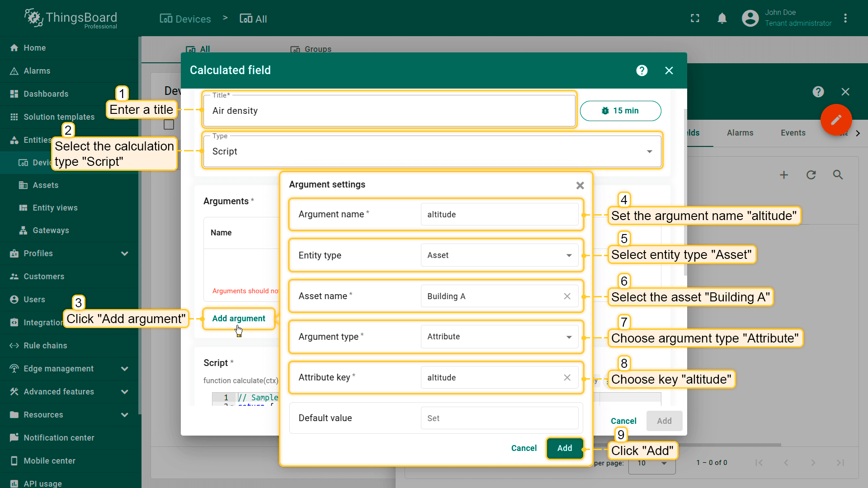Open Rule chains in sidebar
The height and width of the screenshot is (488, 868).
(45, 346)
